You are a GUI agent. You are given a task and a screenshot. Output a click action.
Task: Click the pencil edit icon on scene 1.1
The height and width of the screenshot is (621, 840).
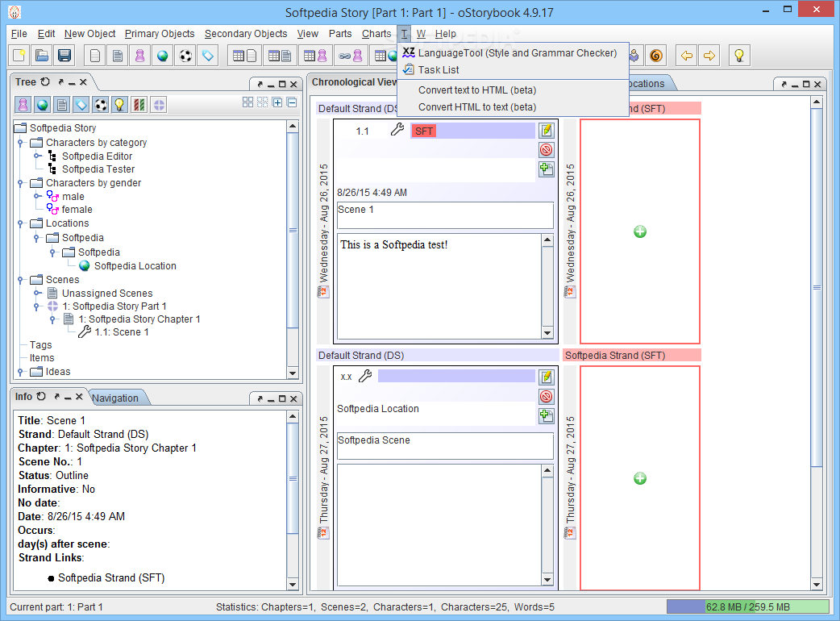[x=547, y=130]
